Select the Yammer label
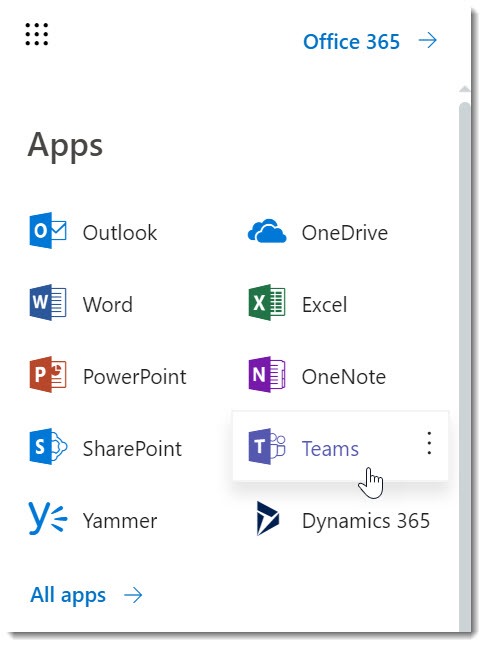The image size is (486, 647). tap(120, 520)
